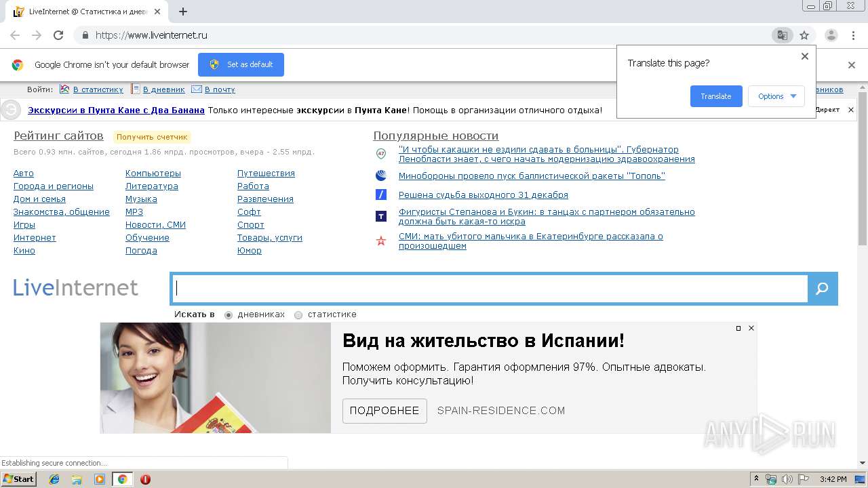868x488 pixels.
Task: Click the translate icon in address bar
Action: click(782, 35)
